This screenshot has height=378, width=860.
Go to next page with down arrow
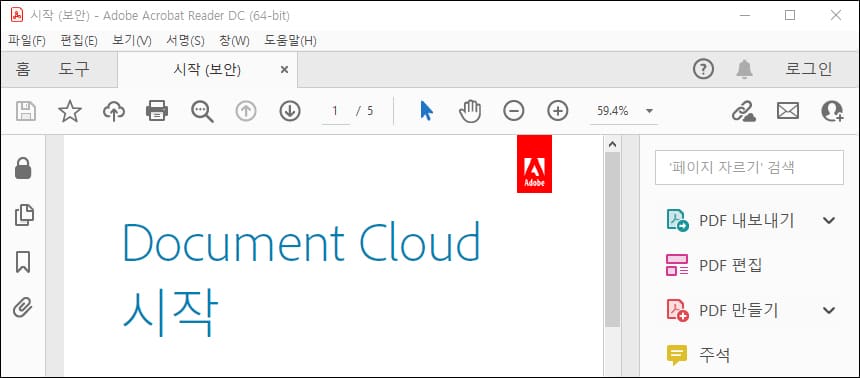point(290,111)
